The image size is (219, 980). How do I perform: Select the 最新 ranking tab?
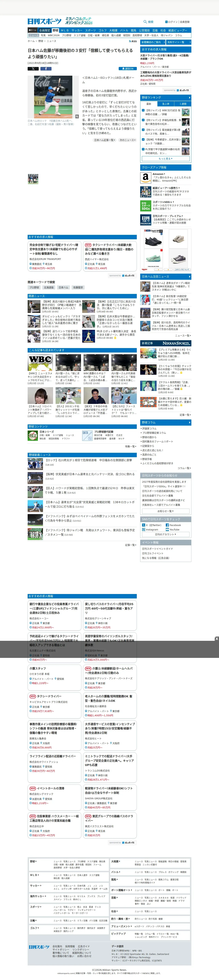(149, 104)
